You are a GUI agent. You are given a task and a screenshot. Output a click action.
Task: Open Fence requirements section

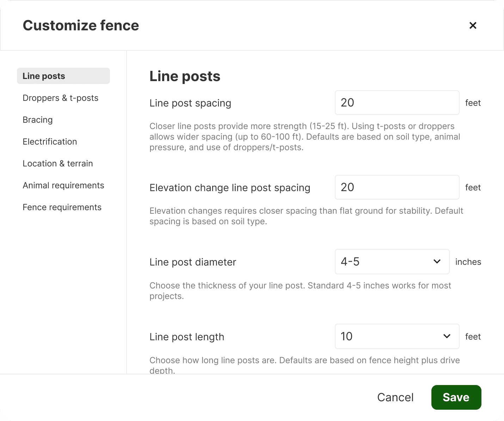click(x=62, y=207)
